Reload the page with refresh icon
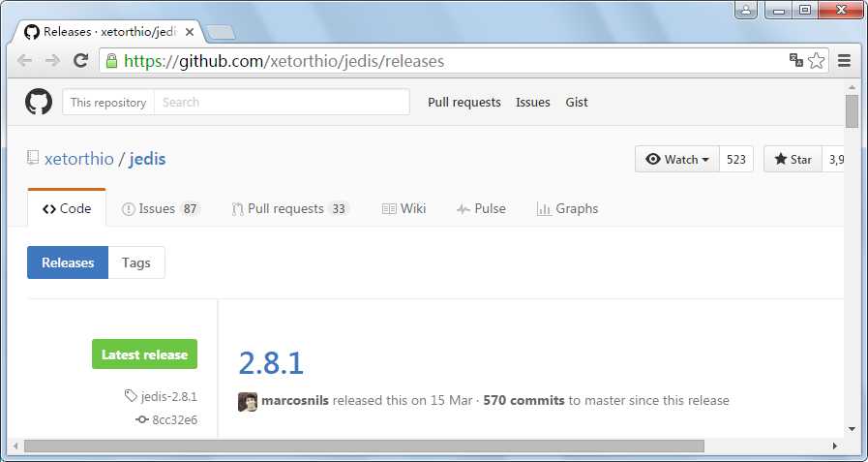868x462 pixels. click(81, 60)
